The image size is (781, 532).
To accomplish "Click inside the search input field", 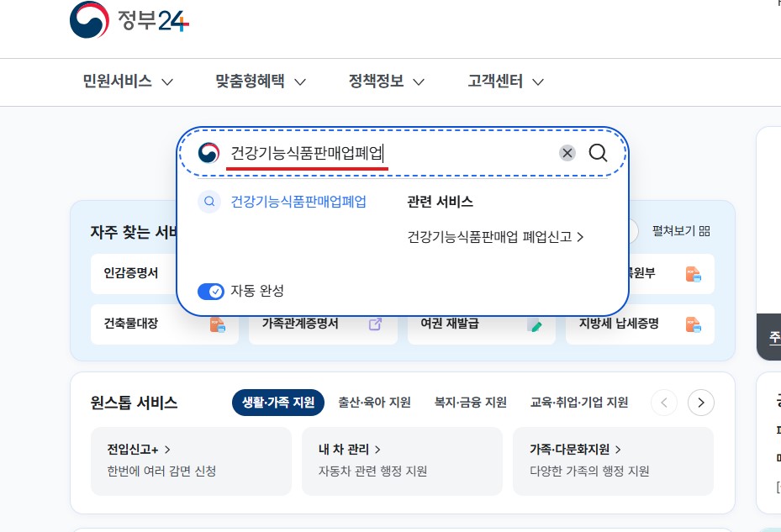I will click(378, 153).
